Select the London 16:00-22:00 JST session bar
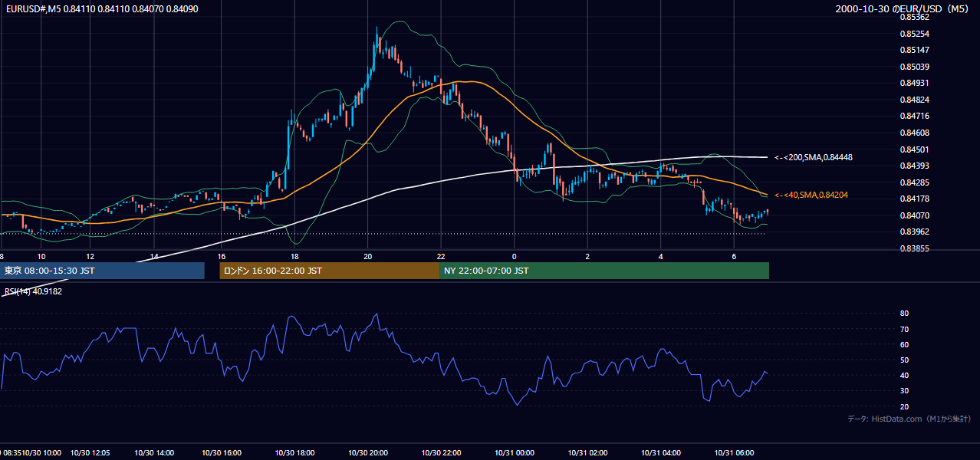This screenshot has width=980, height=460. (330, 271)
